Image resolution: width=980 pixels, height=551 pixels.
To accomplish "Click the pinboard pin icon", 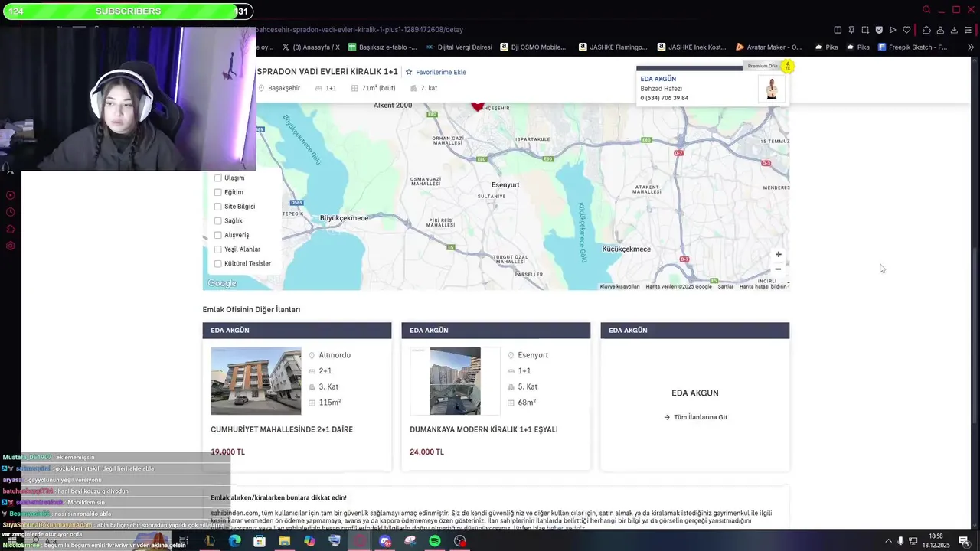I will point(851,30).
